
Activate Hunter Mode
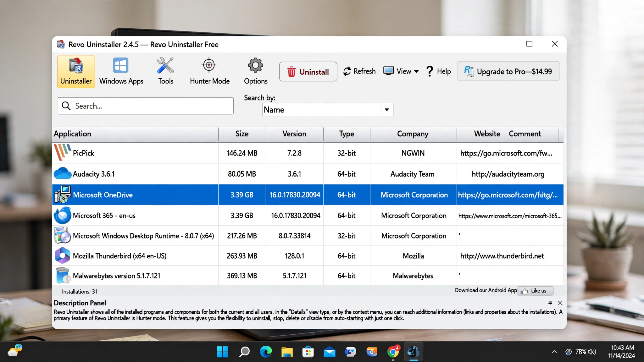point(210,72)
